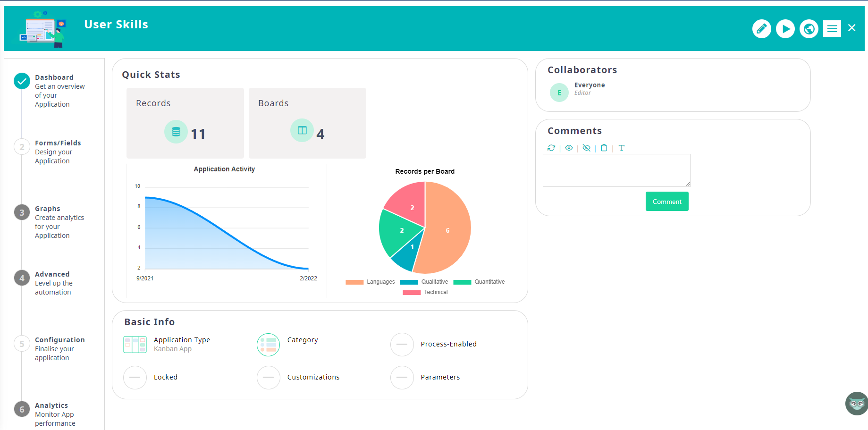The width and height of the screenshot is (868, 430).
Task: Click the run (play) icon in header
Action: point(785,28)
